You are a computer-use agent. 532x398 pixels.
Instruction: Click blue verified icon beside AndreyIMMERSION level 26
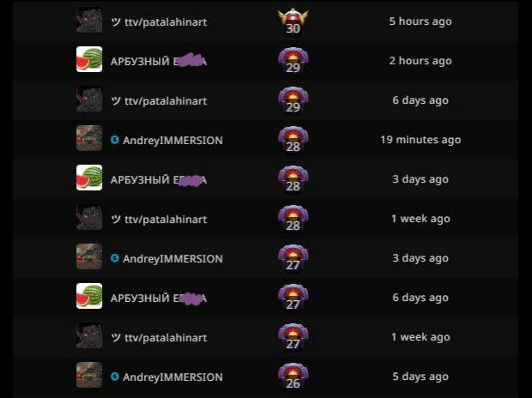click(x=115, y=377)
